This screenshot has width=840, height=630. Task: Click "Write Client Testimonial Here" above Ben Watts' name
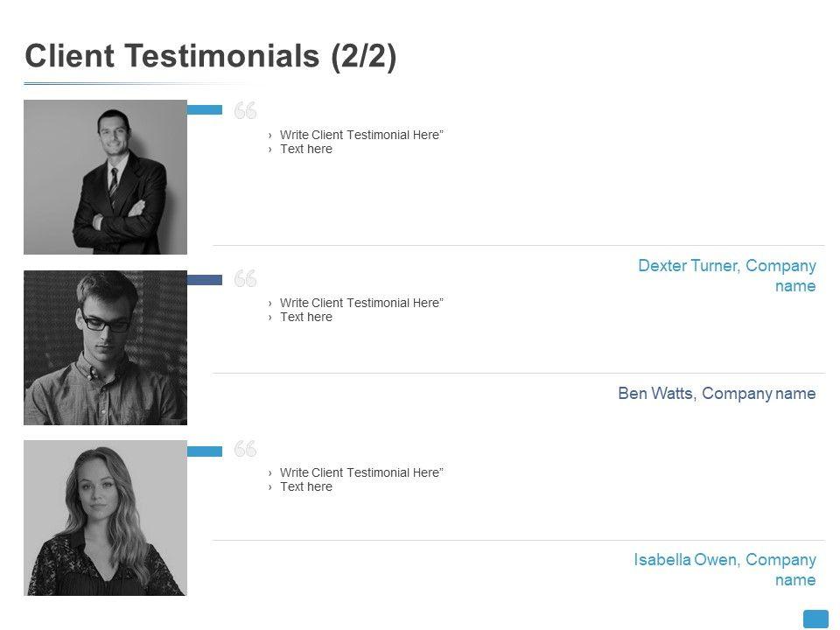[361, 303]
